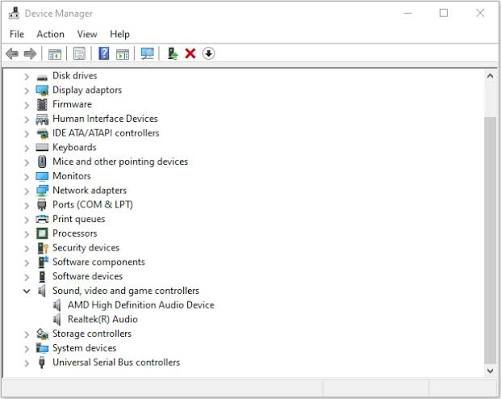
Task: Click the Processors category icon
Action: point(42,234)
